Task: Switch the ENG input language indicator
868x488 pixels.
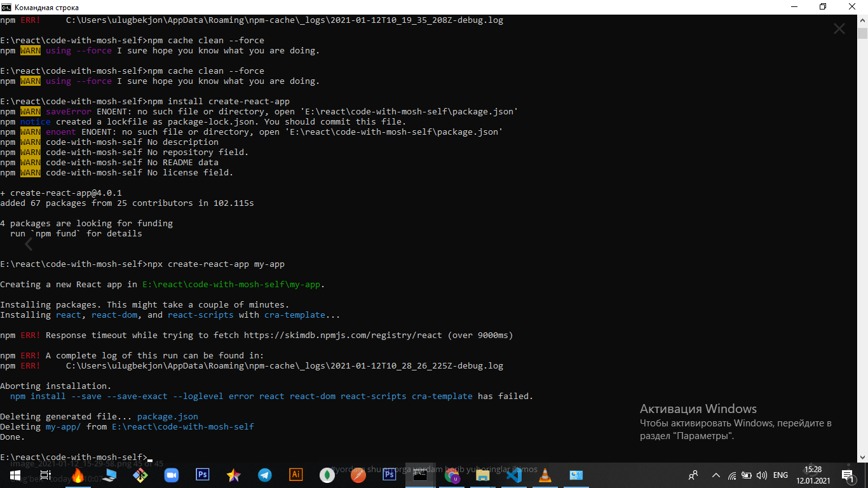Action: point(780,475)
